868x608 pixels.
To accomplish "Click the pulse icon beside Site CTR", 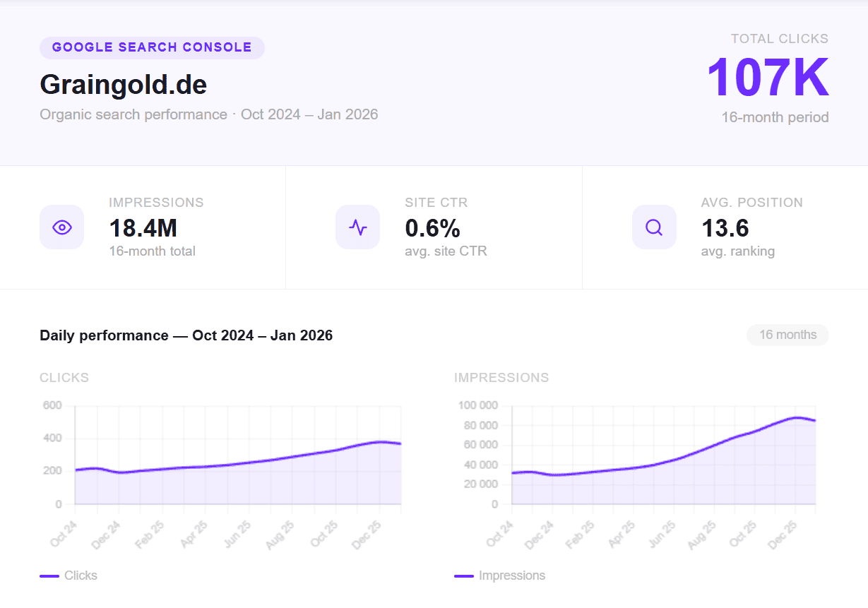I will 357,227.
